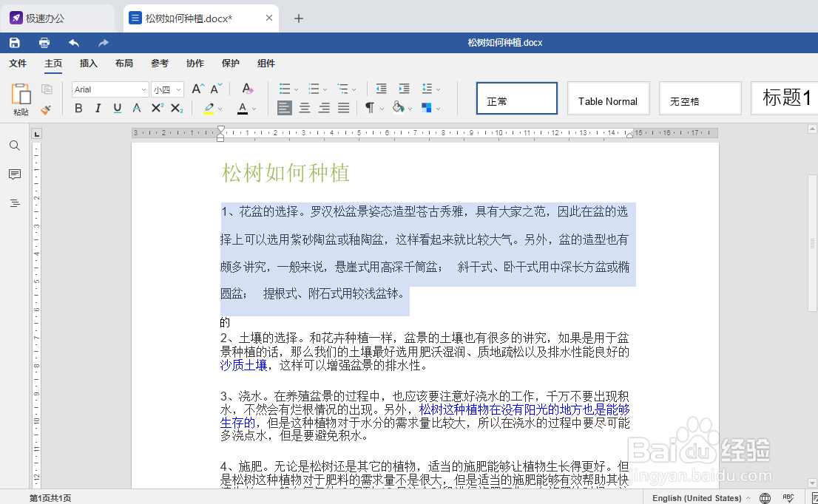Print the document via the printer icon
The width and height of the screenshot is (818, 504).
[x=44, y=43]
